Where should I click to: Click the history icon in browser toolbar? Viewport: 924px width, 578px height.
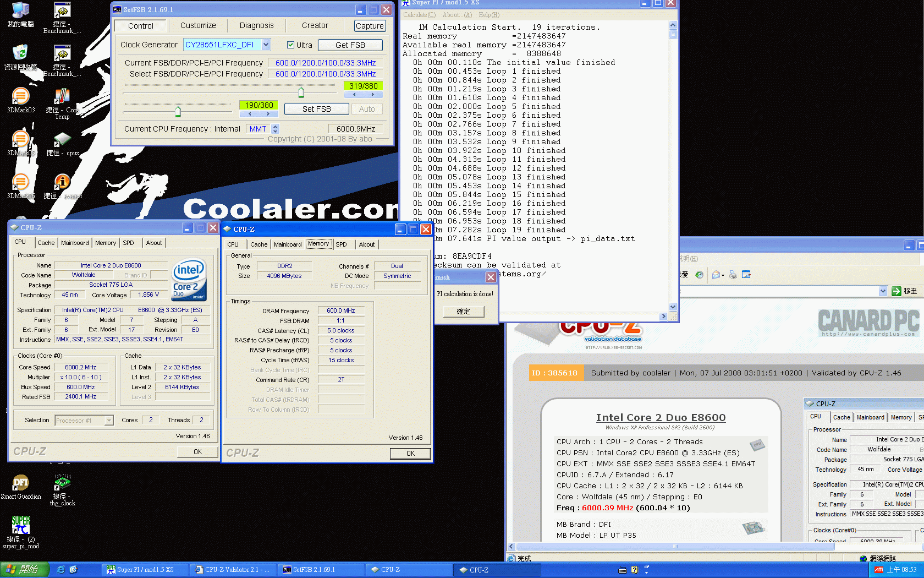[x=699, y=275]
